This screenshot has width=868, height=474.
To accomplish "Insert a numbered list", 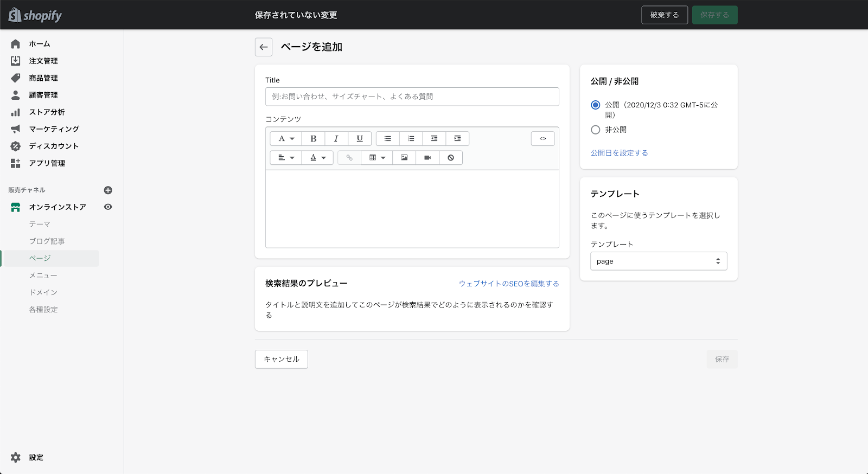I will click(411, 139).
